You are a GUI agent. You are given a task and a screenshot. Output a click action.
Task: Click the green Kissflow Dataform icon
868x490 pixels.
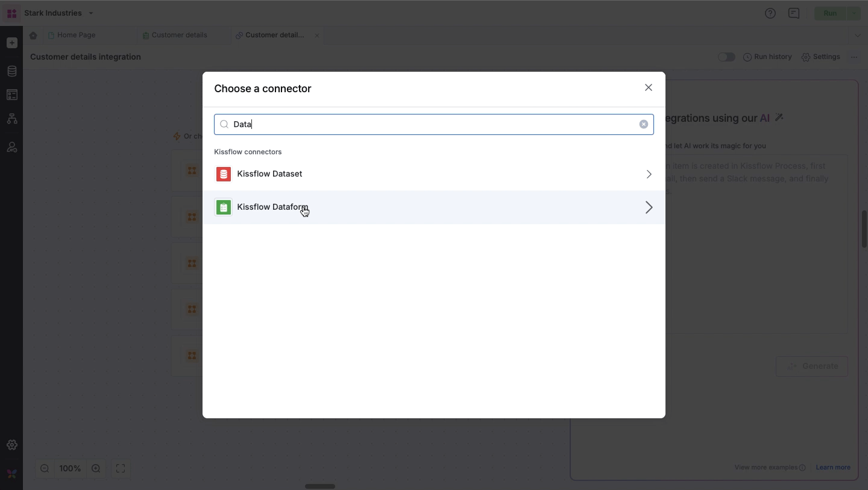(224, 207)
